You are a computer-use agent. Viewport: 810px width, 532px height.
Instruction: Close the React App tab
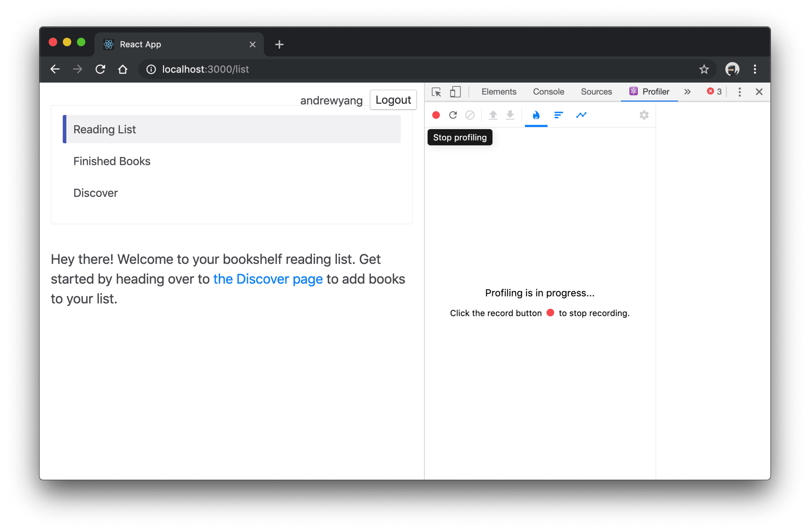coord(253,45)
